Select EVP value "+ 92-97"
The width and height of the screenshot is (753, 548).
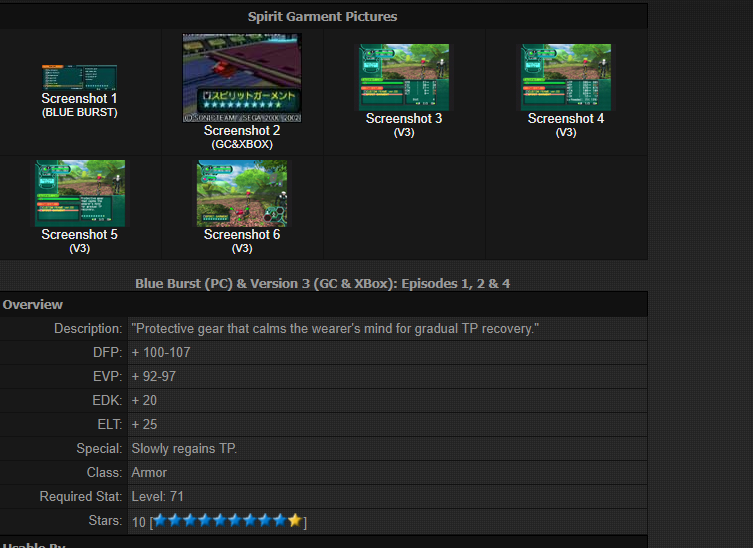pyautogui.click(x=154, y=377)
